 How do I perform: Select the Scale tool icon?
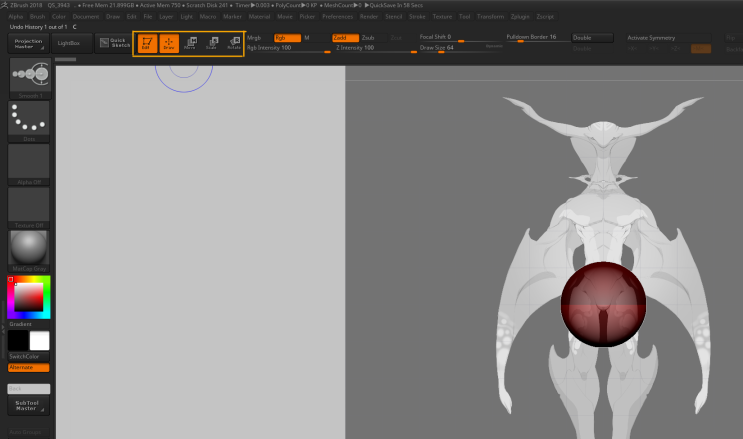[x=211, y=43]
